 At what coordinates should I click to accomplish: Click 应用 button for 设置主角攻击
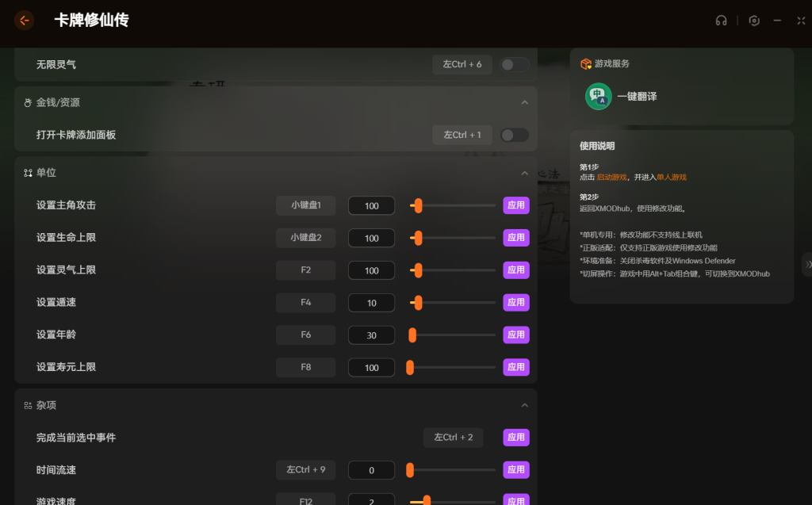(x=515, y=205)
